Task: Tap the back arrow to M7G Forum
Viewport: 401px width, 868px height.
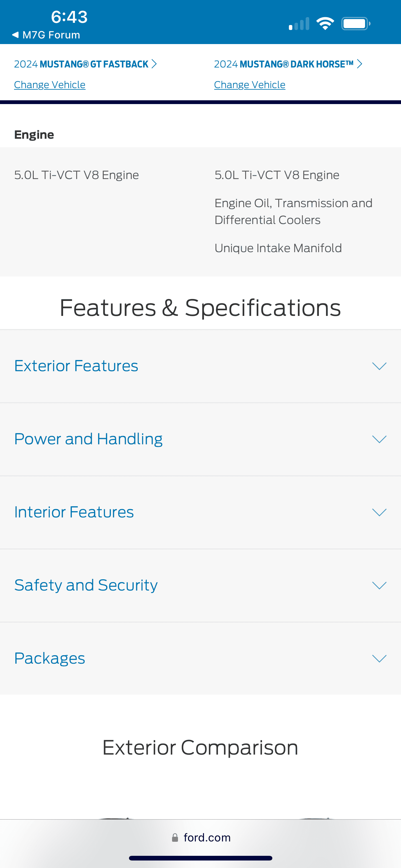Action: coord(16,35)
